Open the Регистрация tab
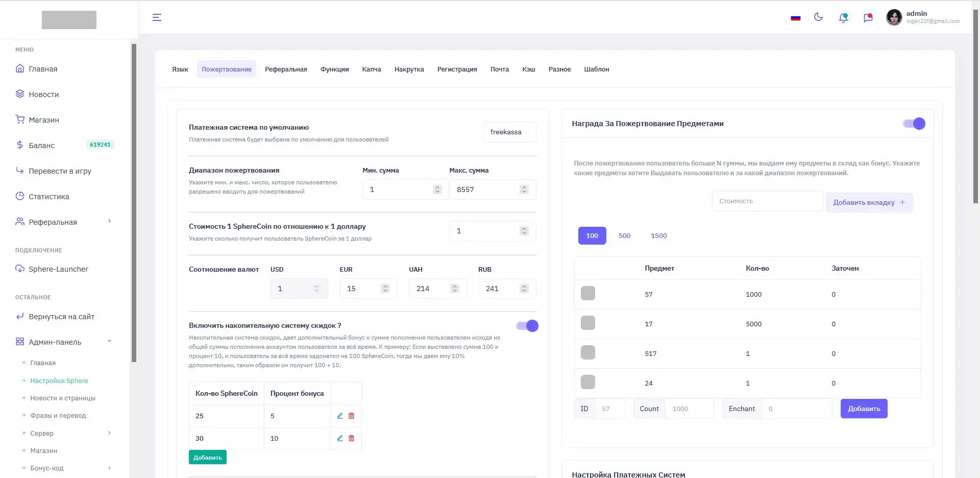 pos(457,69)
